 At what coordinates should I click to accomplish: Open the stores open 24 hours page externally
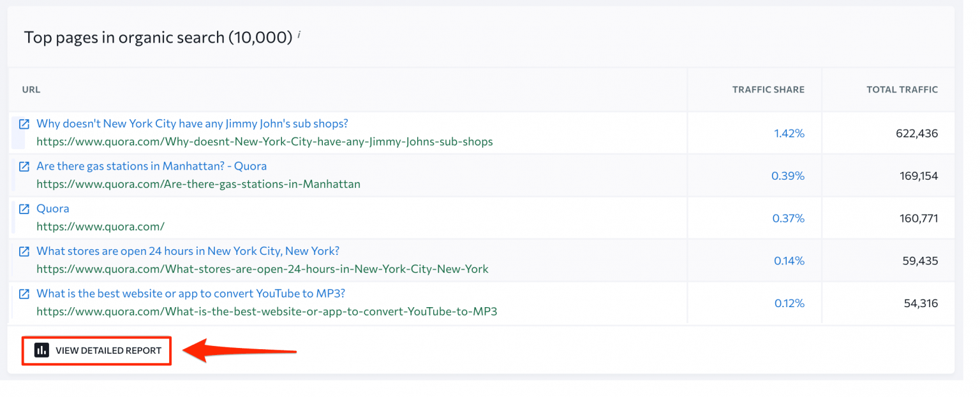click(24, 251)
